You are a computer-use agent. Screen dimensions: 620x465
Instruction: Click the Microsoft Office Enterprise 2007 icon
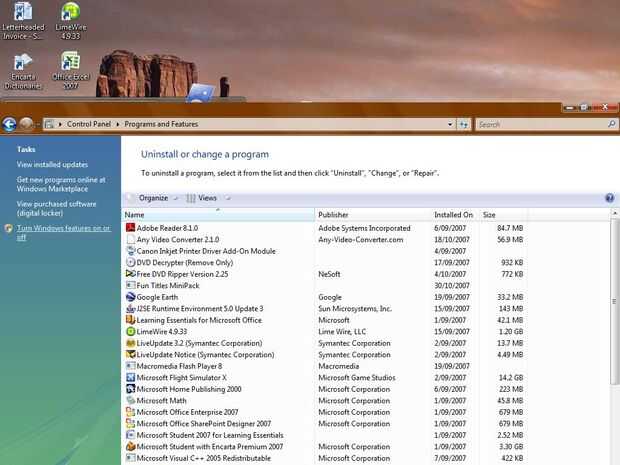click(130, 412)
